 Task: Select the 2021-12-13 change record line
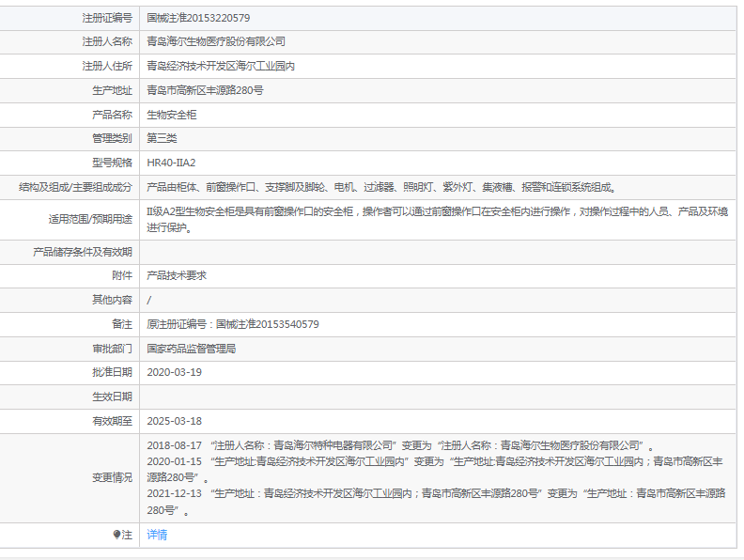click(x=436, y=502)
